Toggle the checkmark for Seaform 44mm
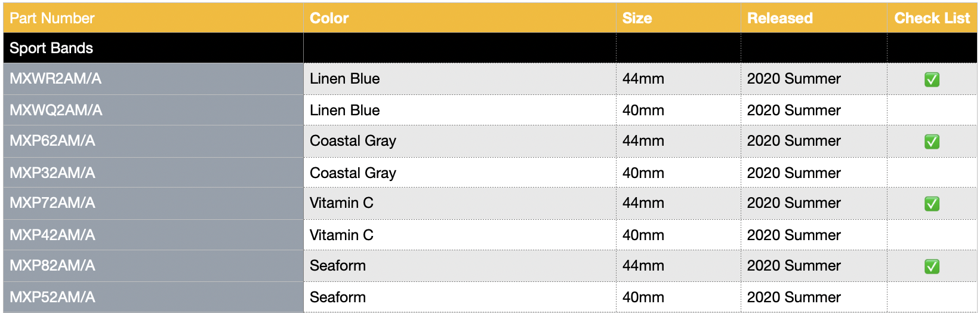 pos(932,266)
